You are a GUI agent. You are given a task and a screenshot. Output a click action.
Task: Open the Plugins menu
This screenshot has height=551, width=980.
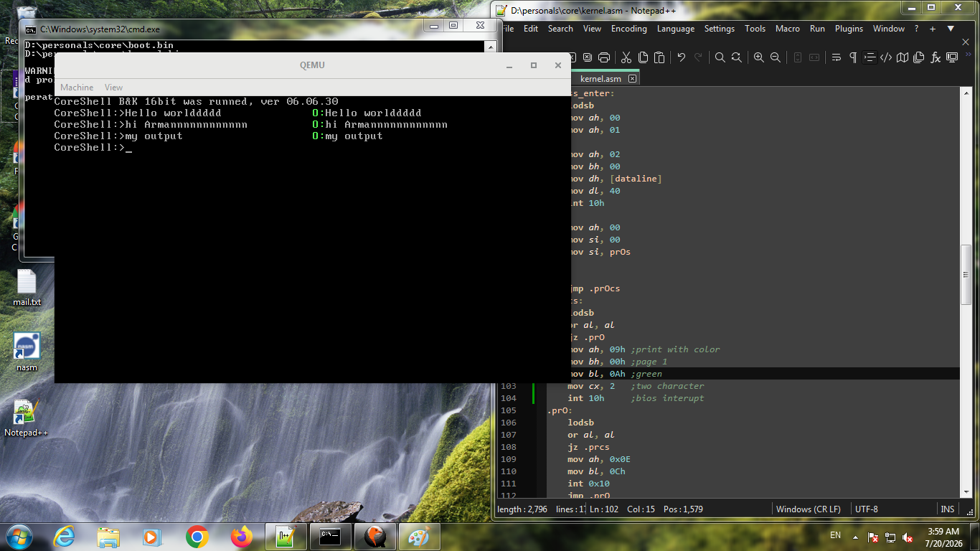pyautogui.click(x=849, y=29)
